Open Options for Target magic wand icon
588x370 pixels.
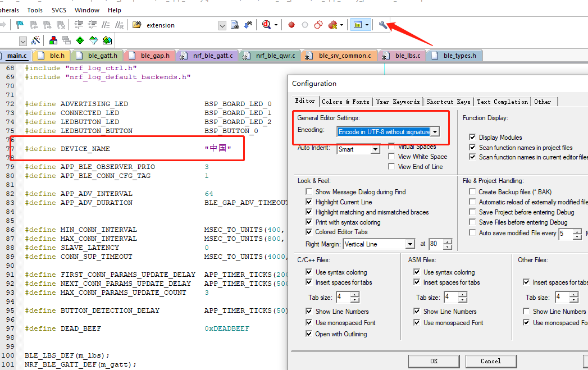pyautogui.click(x=35, y=40)
